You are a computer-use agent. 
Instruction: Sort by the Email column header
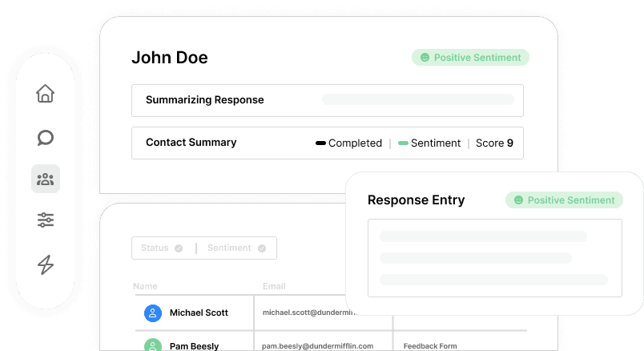point(274,286)
